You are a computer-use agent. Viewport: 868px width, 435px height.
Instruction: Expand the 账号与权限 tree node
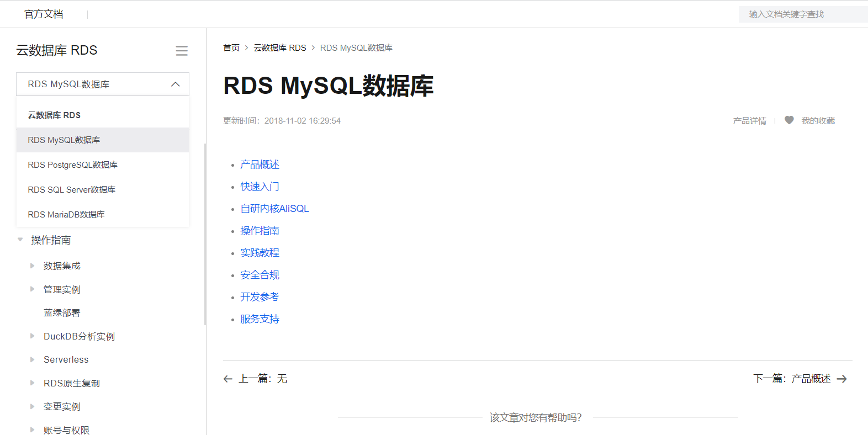point(32,429)
